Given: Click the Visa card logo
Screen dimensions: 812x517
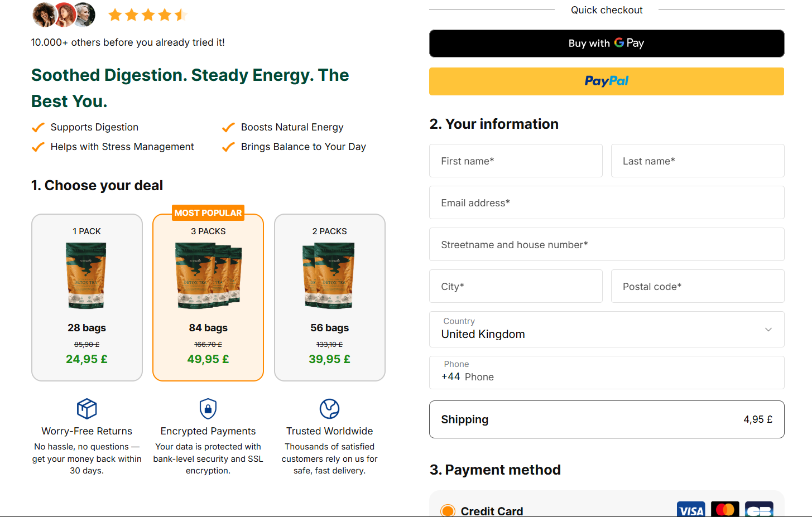Looking at the screenshot, I should tap(691, 510).
